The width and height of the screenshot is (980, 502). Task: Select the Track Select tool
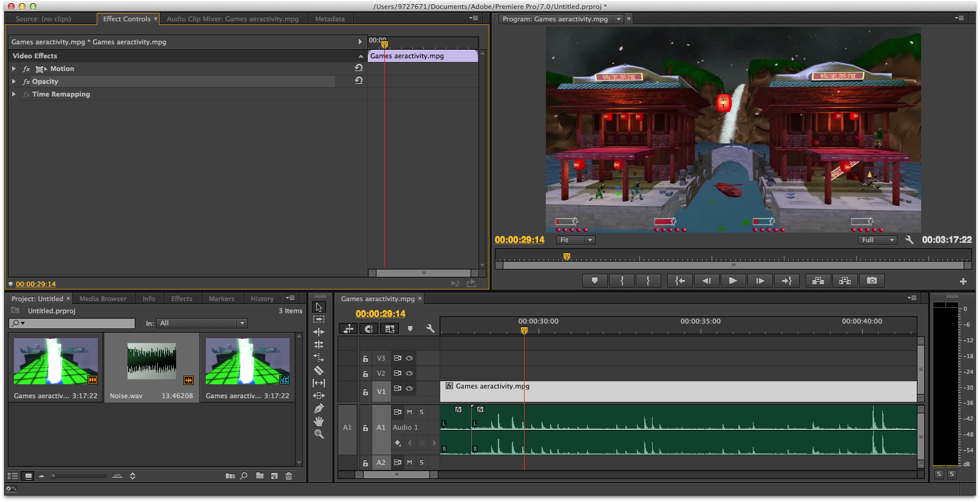[x=319, y=319]
